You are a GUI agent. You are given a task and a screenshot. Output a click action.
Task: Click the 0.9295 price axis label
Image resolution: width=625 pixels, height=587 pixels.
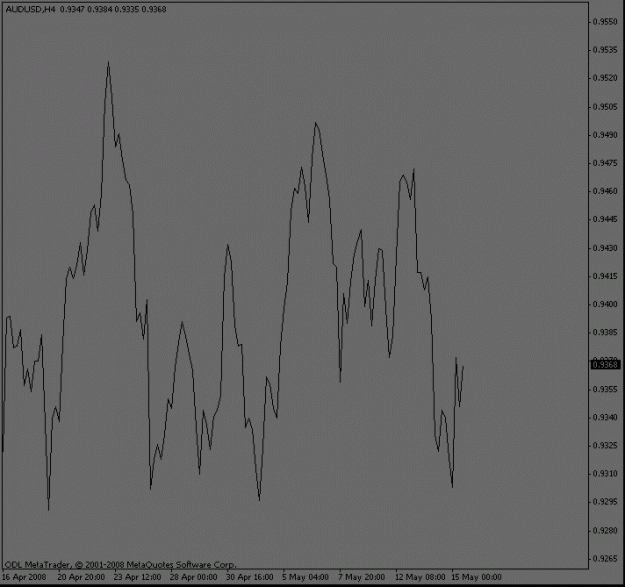point(605,502)
